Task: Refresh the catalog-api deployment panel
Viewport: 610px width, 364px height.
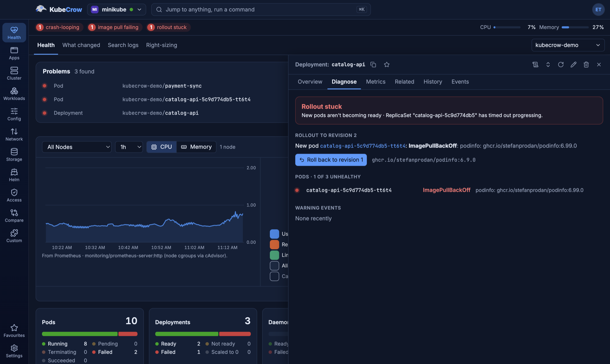Action: [x=561, y=65]
